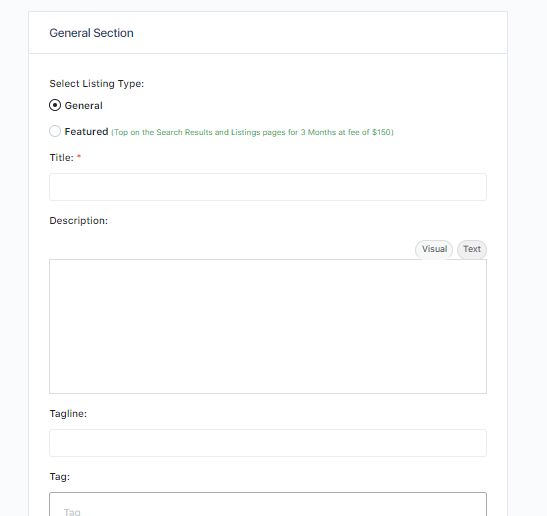Viewport: 547px width, 516px height.
Task: Click the "Tagline:" field label
Action: pos(68,414)
